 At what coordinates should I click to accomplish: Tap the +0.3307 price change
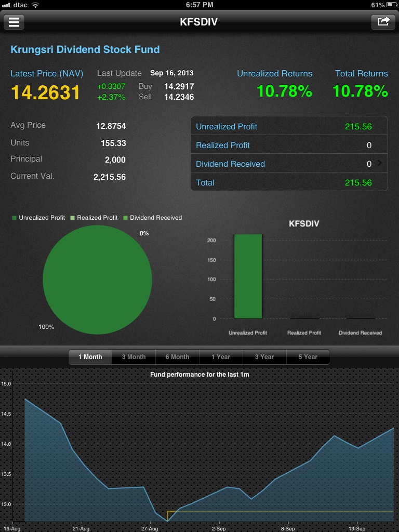[111, 87]
